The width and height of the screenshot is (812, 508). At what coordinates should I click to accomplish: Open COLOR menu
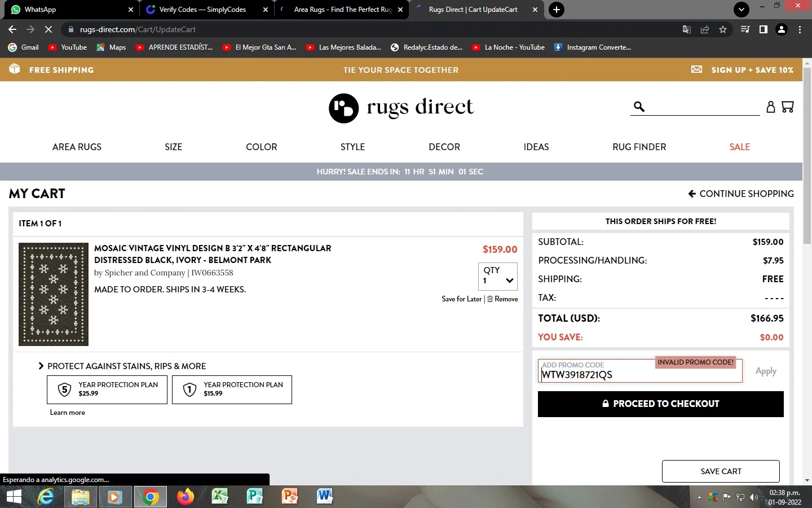[x=261, y=147]
